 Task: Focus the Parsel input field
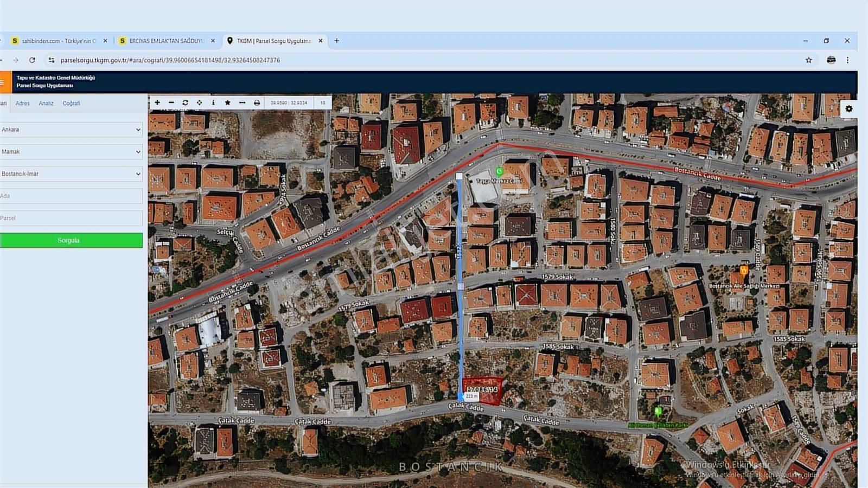click(71, 218)
